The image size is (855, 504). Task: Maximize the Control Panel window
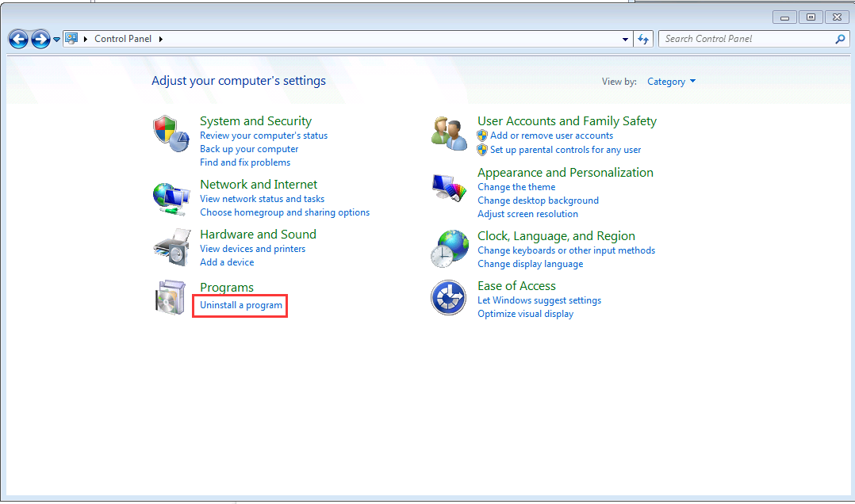pos(811,17)
